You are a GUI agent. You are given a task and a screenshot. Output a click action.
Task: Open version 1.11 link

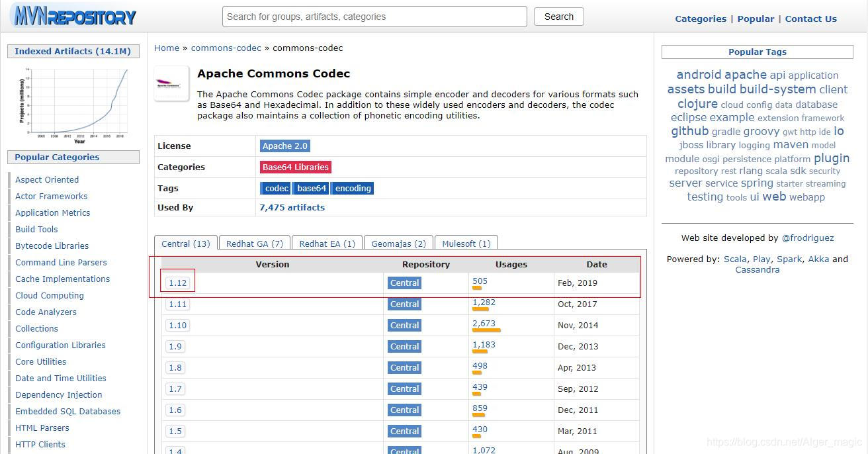(178, 304)
